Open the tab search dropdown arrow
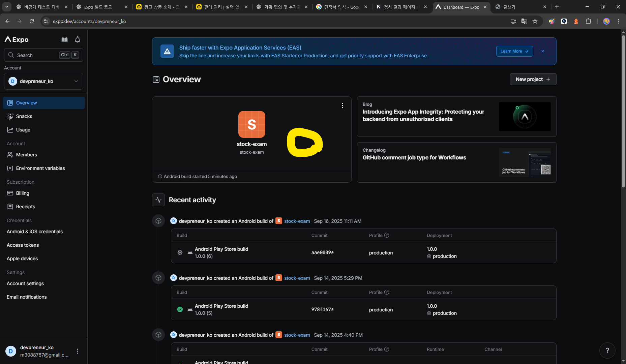The image size is (626, 364). tap(7, 7)
